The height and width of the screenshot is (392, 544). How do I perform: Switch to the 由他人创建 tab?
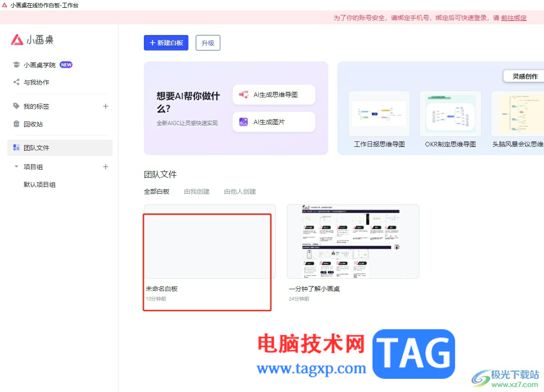point(240,191)
